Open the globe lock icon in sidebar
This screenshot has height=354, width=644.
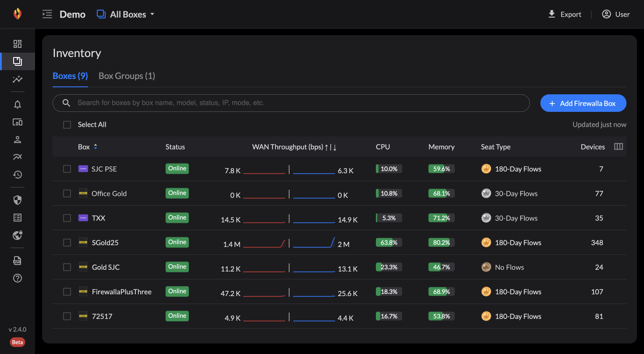18,235
